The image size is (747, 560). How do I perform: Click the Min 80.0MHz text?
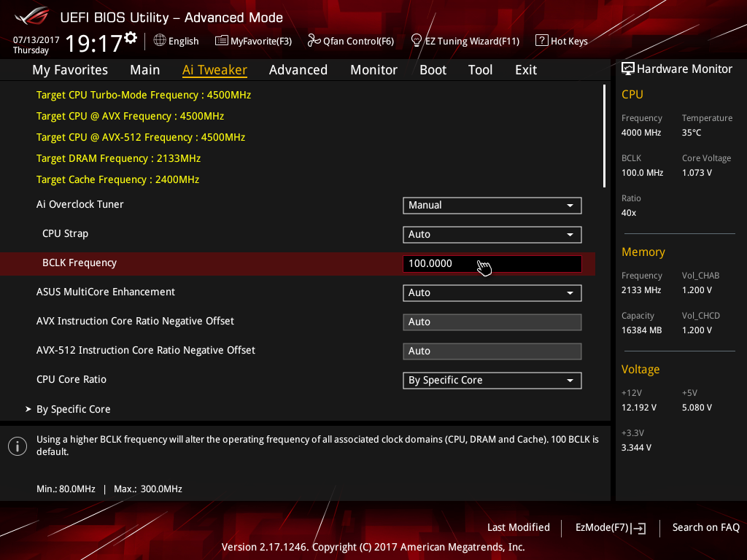pyautogui.click(x=66, y=489)
